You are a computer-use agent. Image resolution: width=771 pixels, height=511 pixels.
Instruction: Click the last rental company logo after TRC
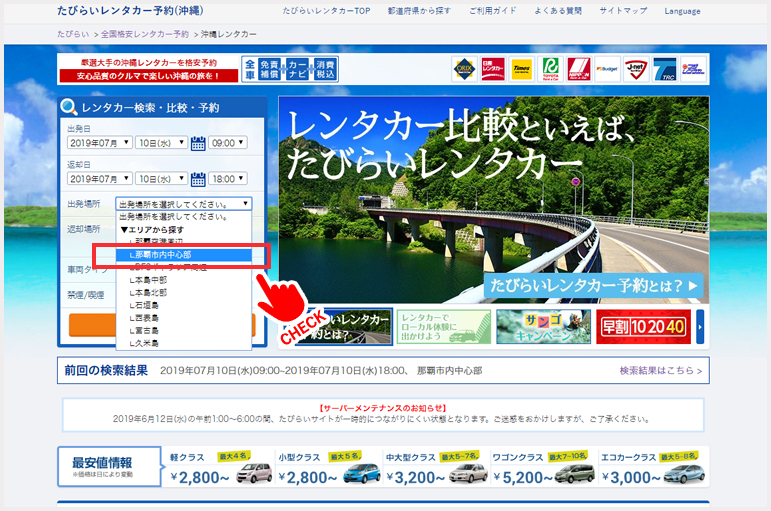pos(693,68)
